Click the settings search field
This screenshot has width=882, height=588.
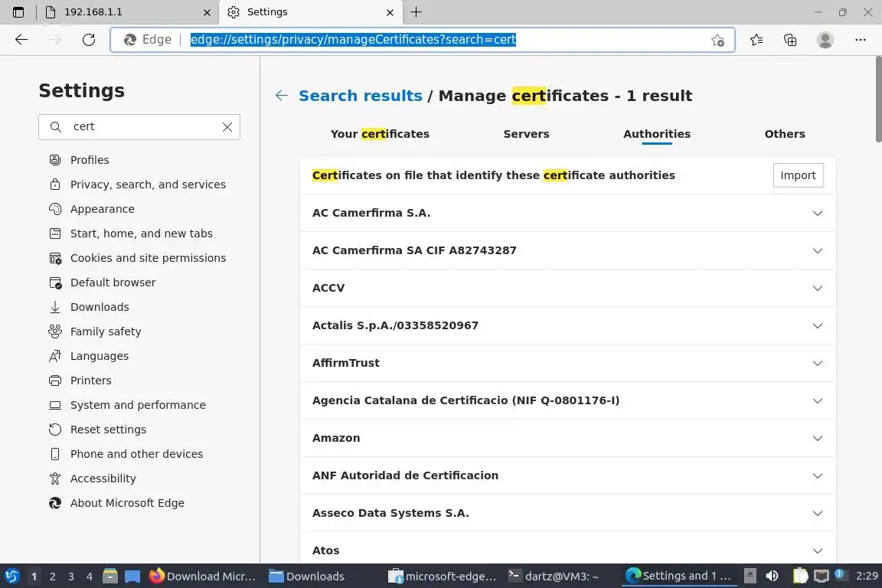(139, 127)
